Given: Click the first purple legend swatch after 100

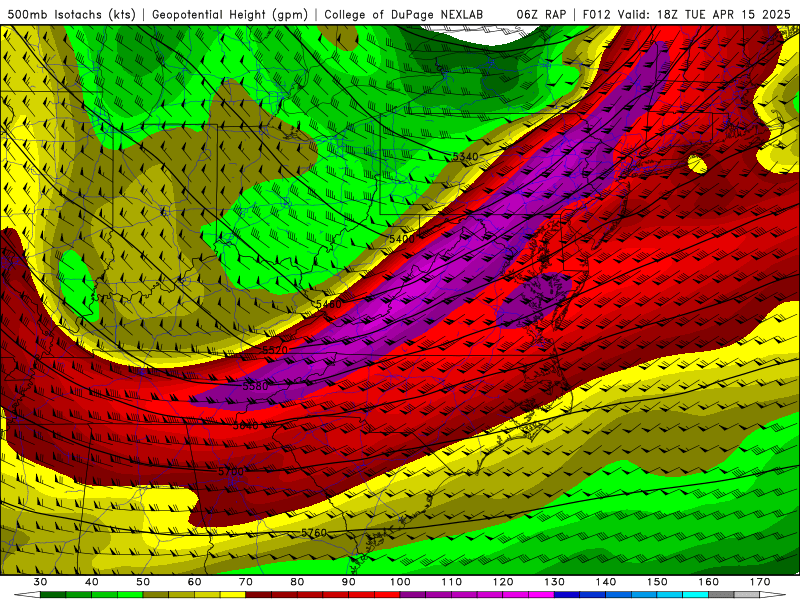Looking at the screenshot, I should [x=413, y=595].
